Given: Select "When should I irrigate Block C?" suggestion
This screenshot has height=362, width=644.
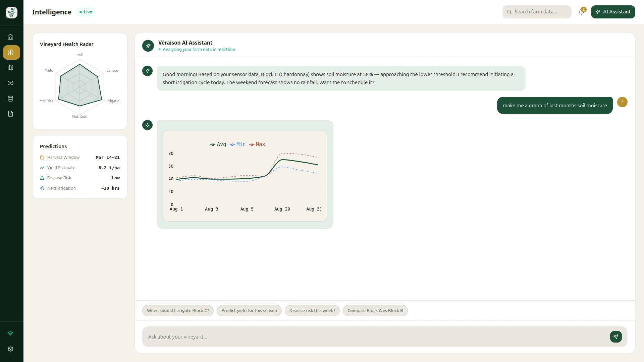Looking at the screenshot, I should 178,311.
